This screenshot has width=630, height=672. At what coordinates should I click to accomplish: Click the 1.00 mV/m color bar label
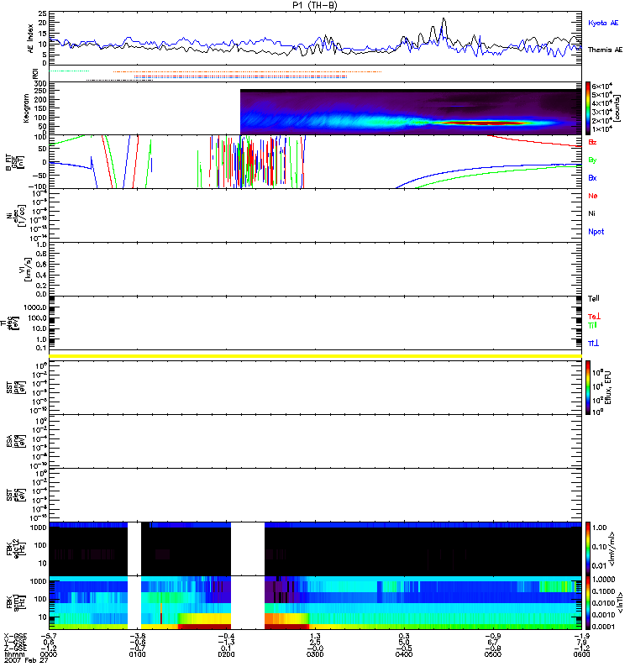point(599,528)
